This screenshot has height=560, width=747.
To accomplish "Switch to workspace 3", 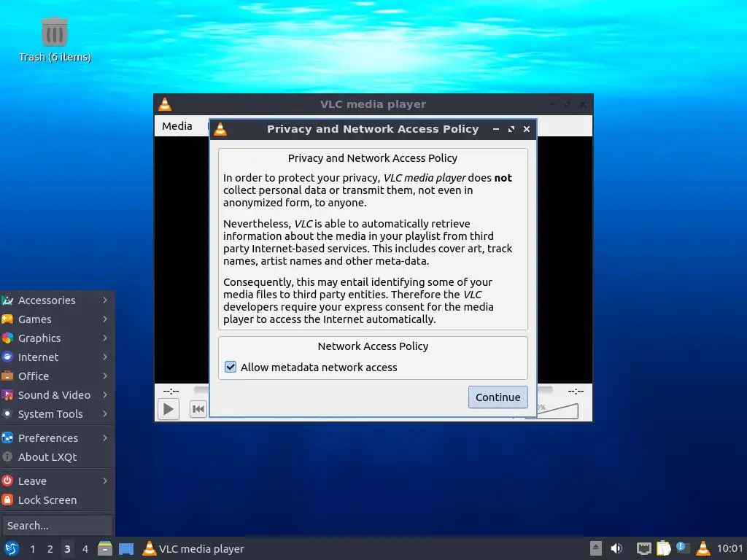I will coord(67,549).
